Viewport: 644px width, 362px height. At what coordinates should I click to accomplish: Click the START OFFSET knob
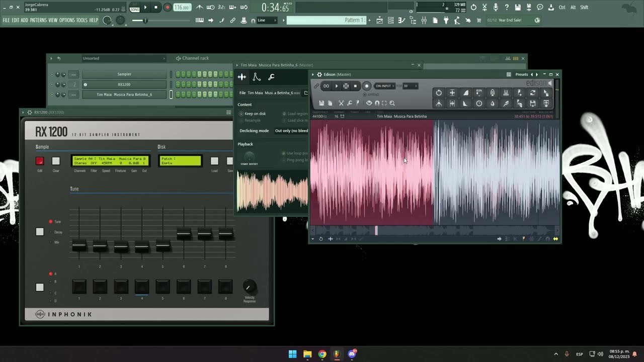(x=249, y=156)
